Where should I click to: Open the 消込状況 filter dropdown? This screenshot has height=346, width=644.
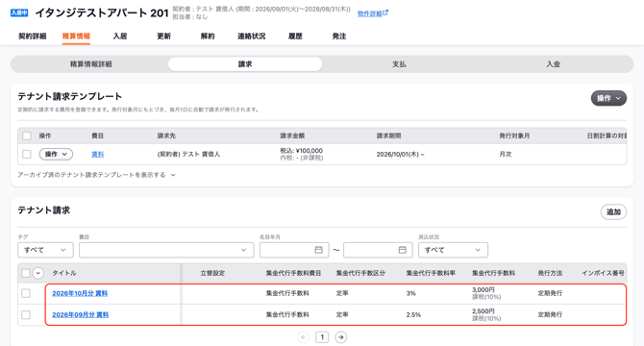pos(453,250)
